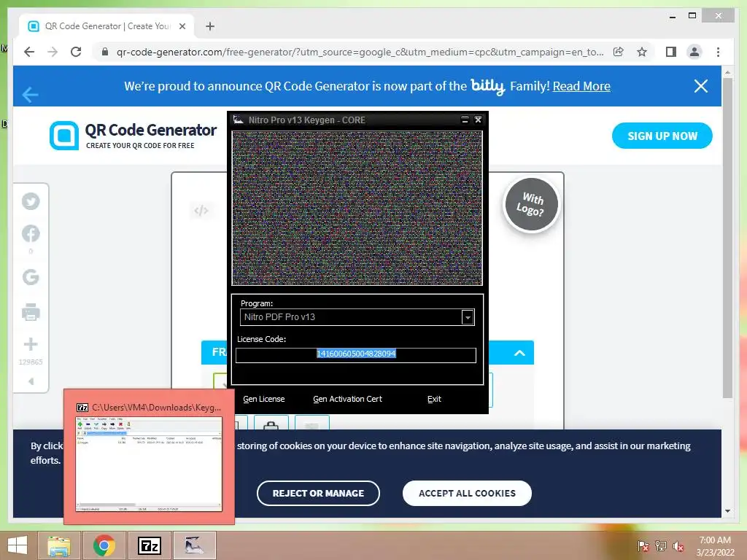Click the keygen title bar icon
747x560 pixels.
click(x=239, y=120)
